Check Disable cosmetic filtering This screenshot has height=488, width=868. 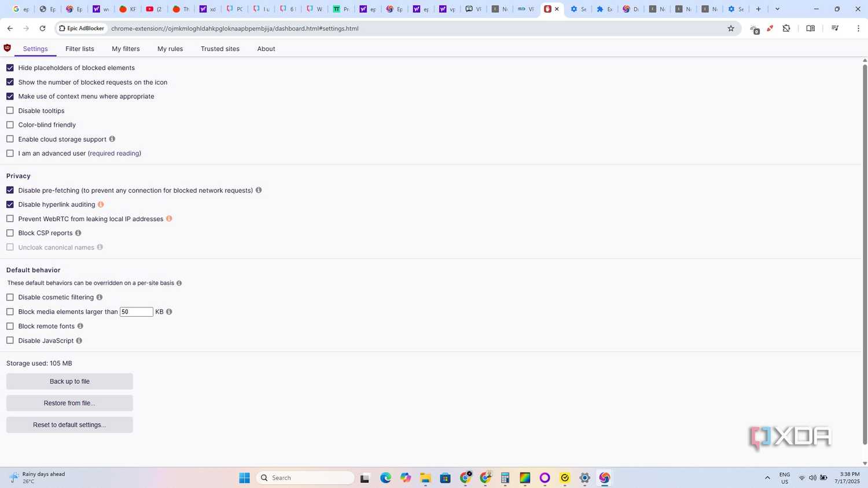click(10, 297)
